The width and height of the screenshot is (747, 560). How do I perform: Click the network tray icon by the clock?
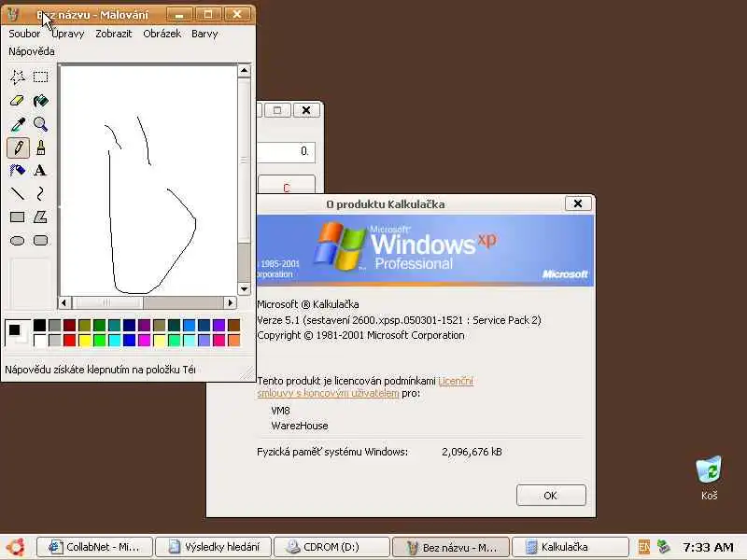click(663, 547)
